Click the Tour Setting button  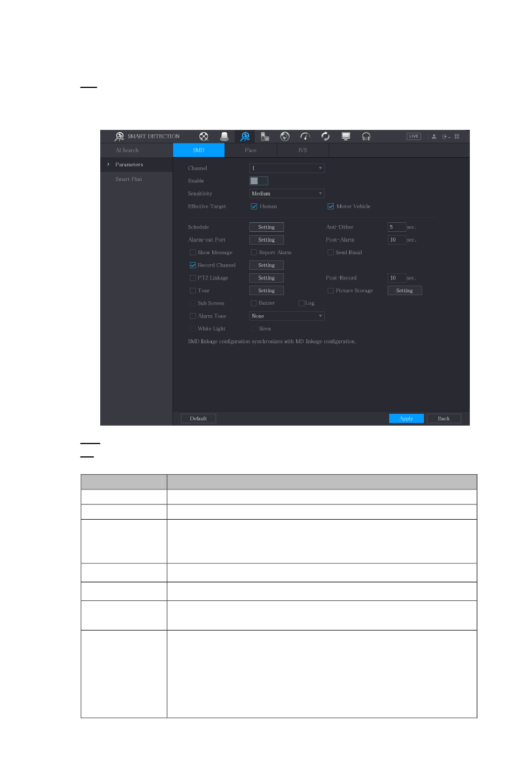click(267, 291)
